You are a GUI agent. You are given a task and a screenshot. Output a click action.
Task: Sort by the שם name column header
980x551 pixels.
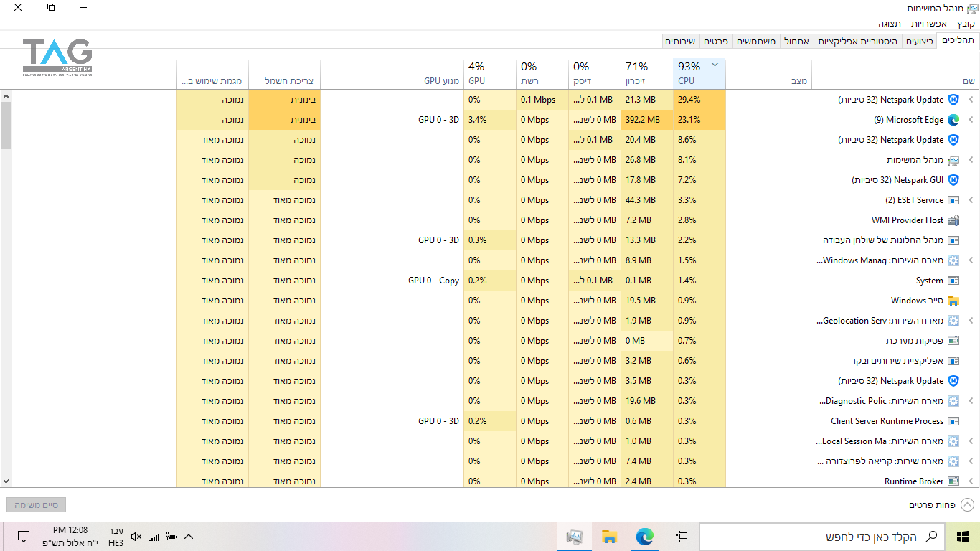(x=895, y=74)
